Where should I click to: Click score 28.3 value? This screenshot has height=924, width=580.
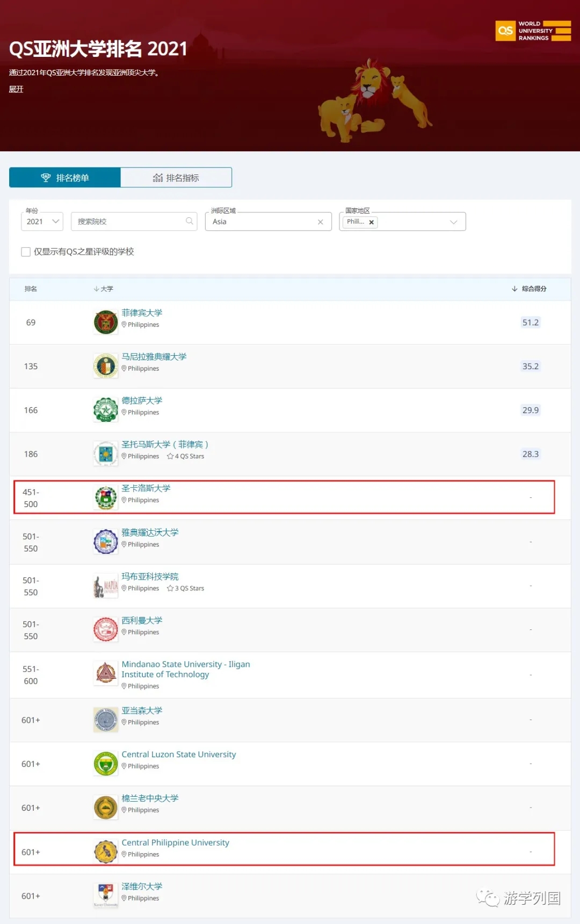tap(531, 454)
